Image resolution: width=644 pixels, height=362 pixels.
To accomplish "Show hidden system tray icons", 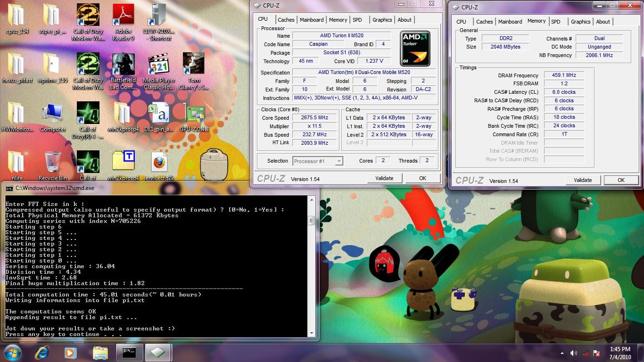I will (x=562, y=353).
